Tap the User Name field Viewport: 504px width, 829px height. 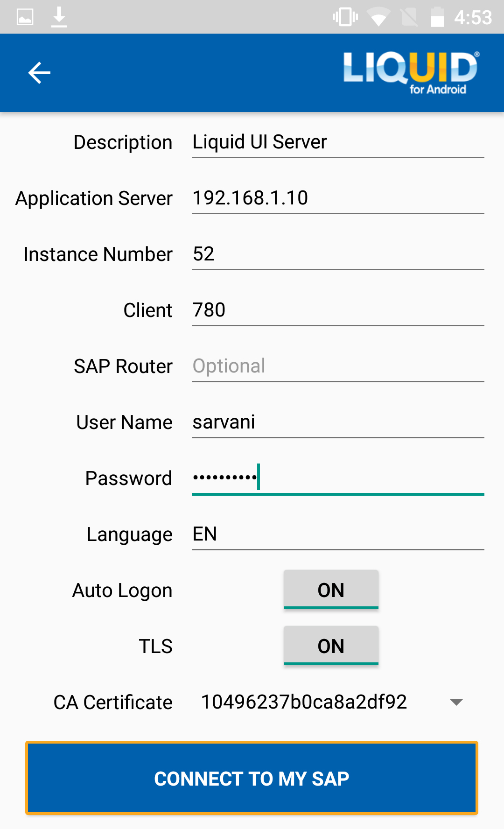coord(338,422)
